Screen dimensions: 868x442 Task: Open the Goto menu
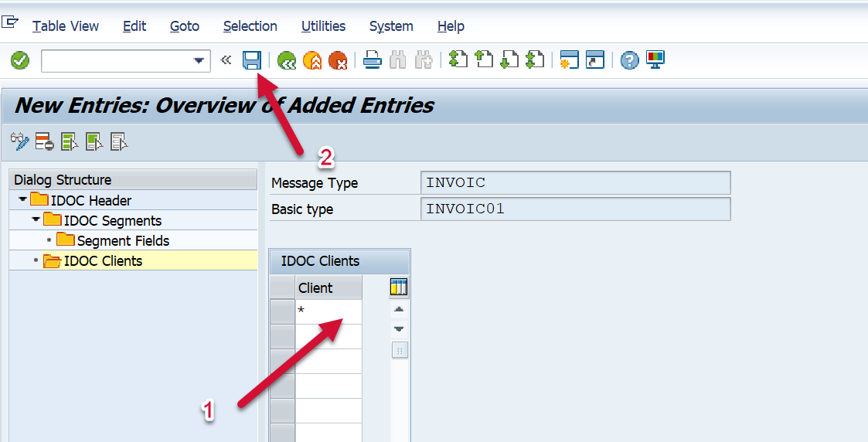click(185, 26)
